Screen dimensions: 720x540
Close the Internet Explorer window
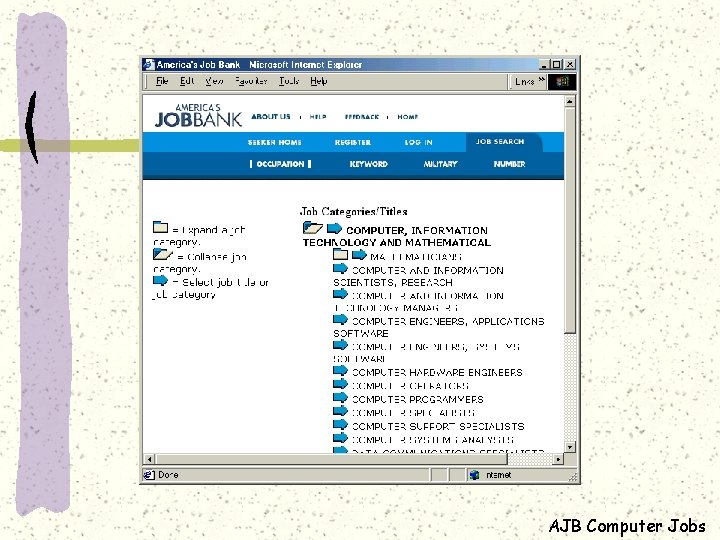[x=569, y=64]
